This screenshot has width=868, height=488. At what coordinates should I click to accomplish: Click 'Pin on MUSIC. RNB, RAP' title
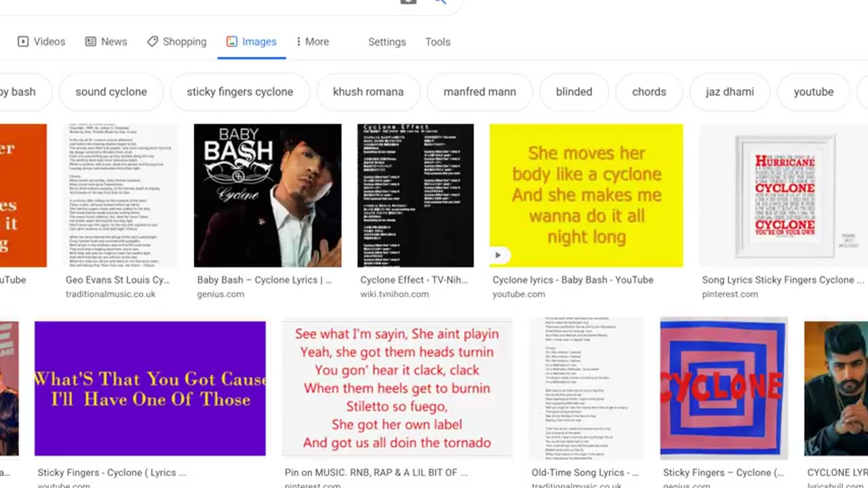tap(376, 472)
